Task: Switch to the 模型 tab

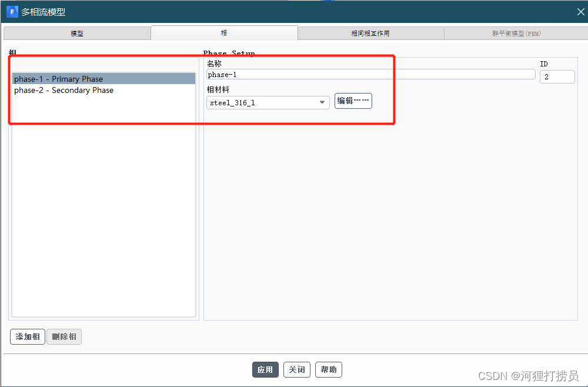Action: click(x=77, y=34)
